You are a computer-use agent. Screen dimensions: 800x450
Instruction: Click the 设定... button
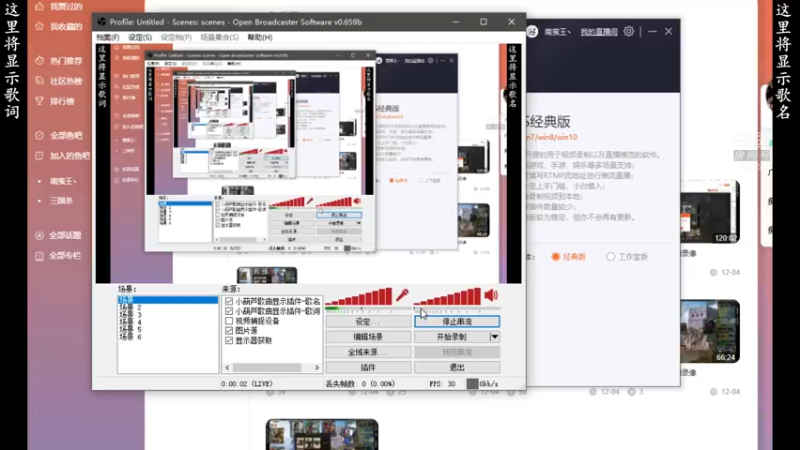pos(368,322)
